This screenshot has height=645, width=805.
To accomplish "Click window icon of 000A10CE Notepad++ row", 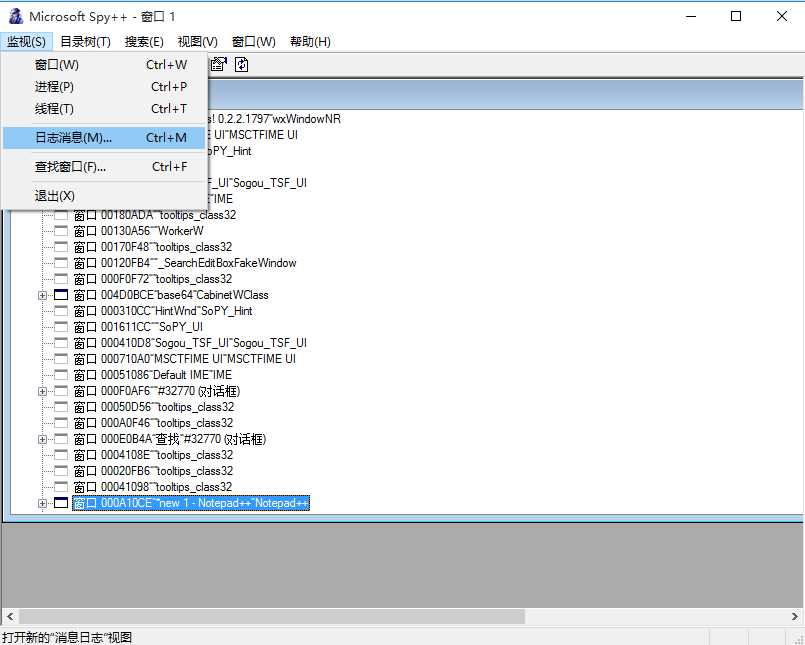I will (x=61, y=503).
